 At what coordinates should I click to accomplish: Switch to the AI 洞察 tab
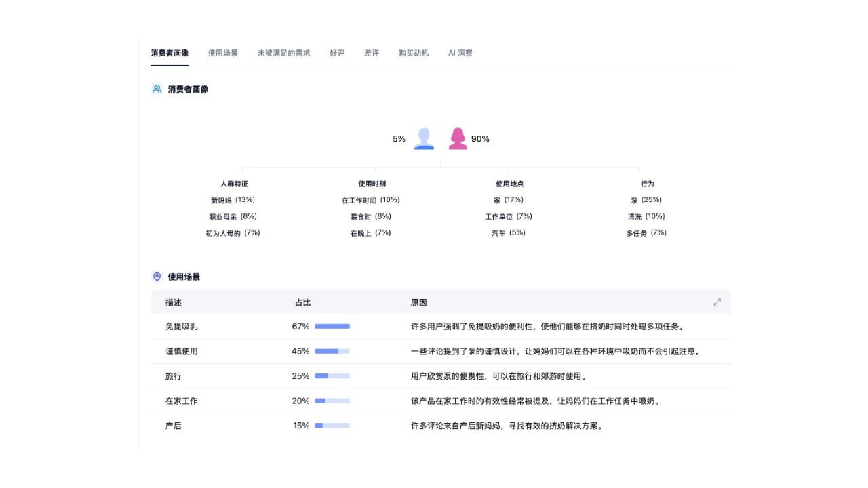click(x=460, y=52)
